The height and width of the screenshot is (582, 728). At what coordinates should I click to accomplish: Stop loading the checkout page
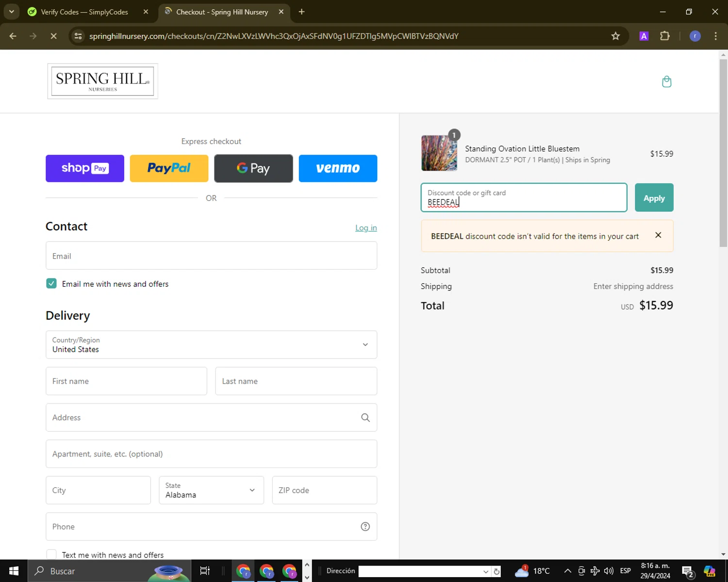[x=53, y=36]
